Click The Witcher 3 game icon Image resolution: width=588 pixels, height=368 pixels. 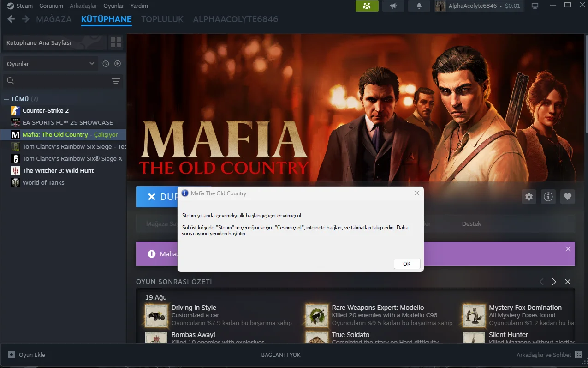pos(15,171)
